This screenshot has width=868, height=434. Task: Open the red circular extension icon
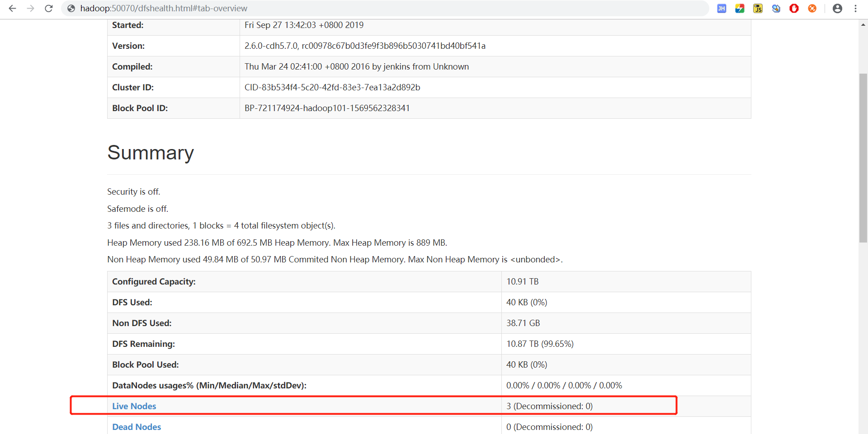[794, 8]
